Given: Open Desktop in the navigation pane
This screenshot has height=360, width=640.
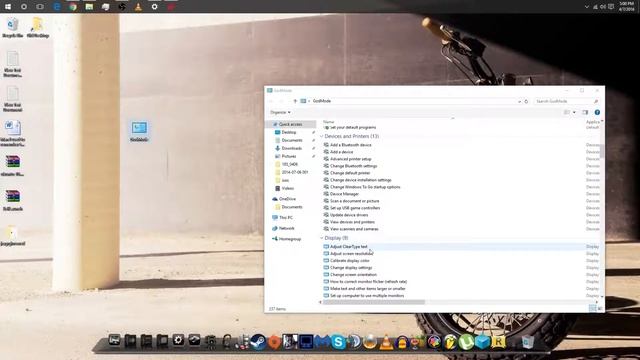Looking at the screenshot, I should tap(289, 132).
